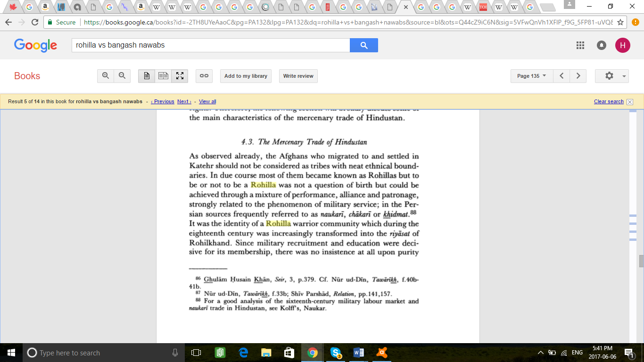Image resolution: width=644 pixels, height=362 pixels.
Task: Close the search results bar X
Action: (x=629, y=102)
